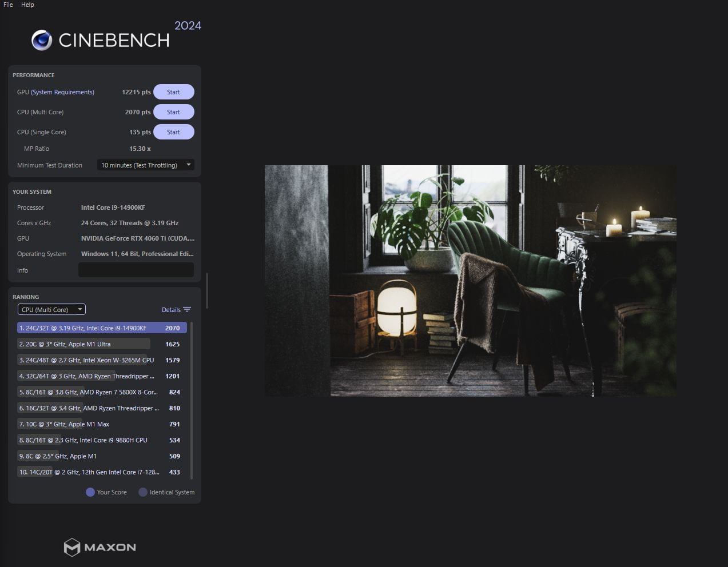The image size is (728, 567).
Task: Click the NVIDIA GeForce RTX 4060 Ti value
Action: [138, 238]
